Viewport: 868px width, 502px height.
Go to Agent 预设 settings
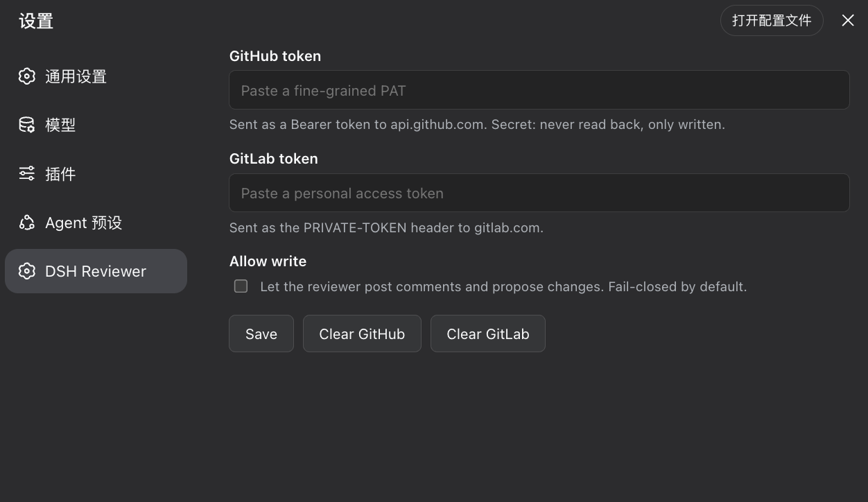click(x=96, y=223)
